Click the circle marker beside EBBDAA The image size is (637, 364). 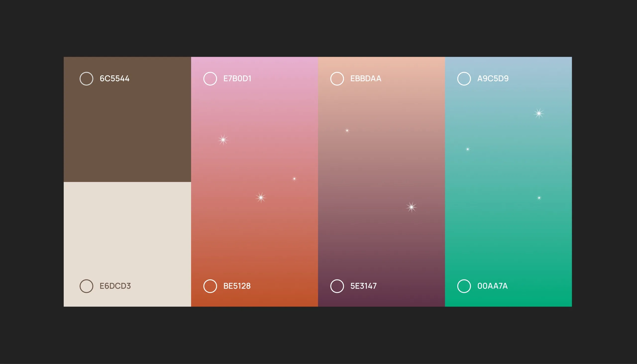point(337,79)
